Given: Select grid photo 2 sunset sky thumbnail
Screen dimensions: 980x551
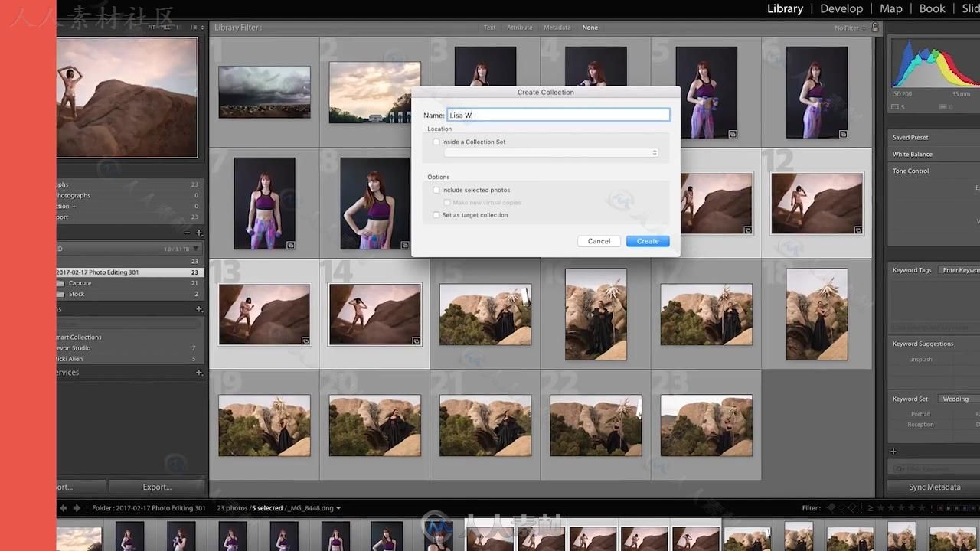Looking at the screenshot, I should 374,93.
